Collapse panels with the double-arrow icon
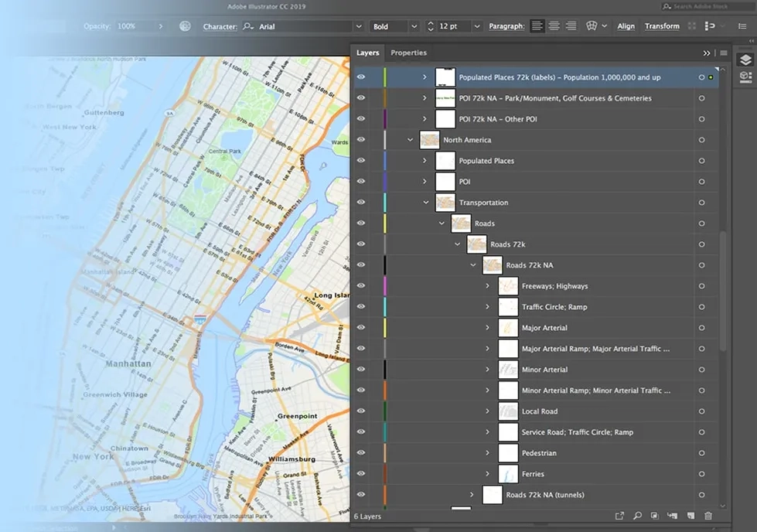Image resolution: width=757 pixels, height=532 pixels. click(706, 53)
